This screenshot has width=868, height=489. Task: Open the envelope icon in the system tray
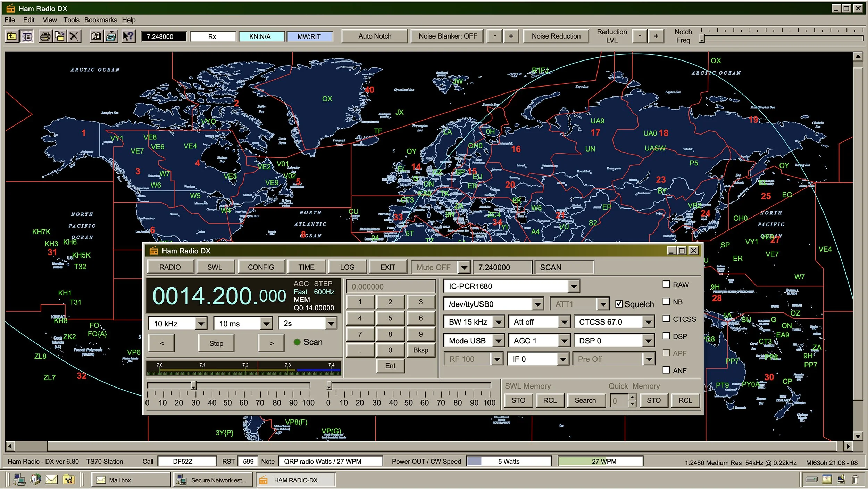(51, 480)
